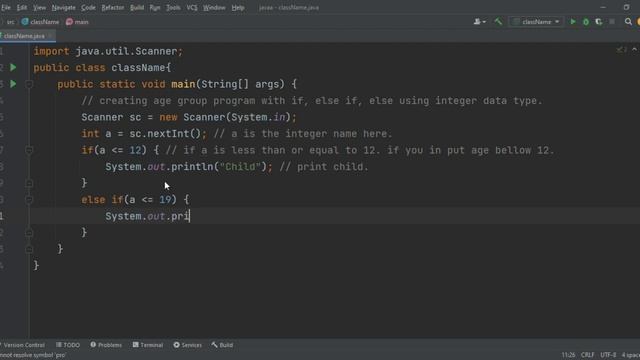The image size is (640, 360).
Task: Change file encoding via UTF-8 status entry
Action: tap(608, 355)
